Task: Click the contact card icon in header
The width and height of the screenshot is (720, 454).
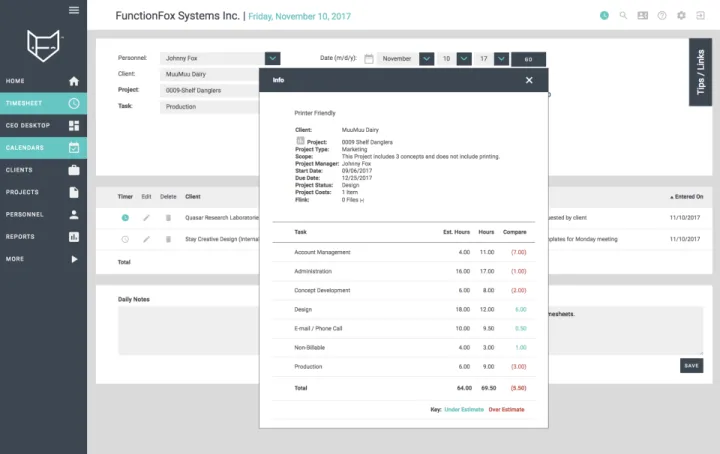Action: 642,16
